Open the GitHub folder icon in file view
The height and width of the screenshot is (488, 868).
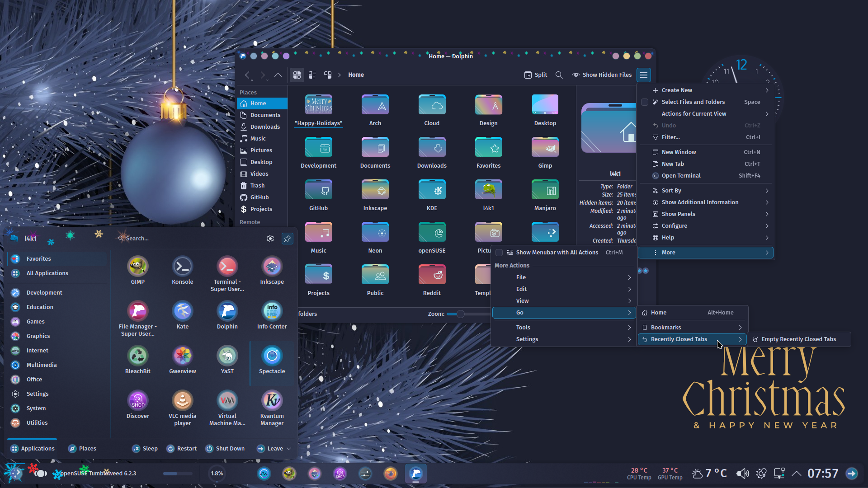pos(319,195)
